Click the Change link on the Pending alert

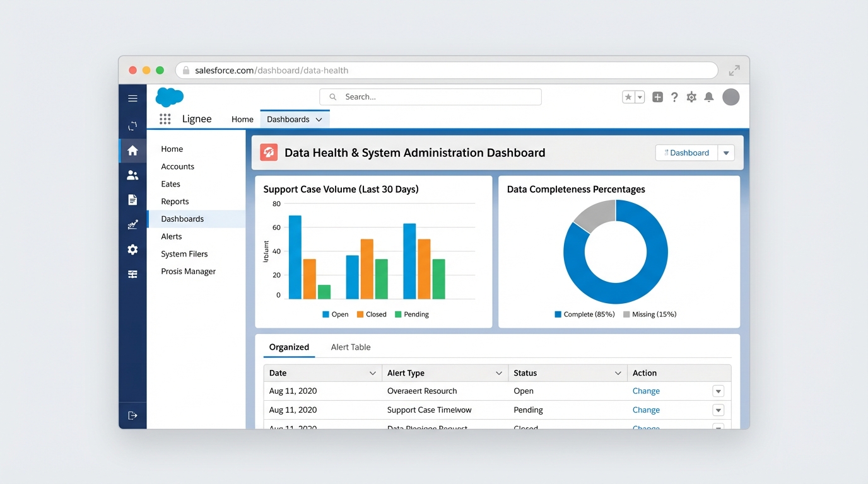click(x=646, y=410)
